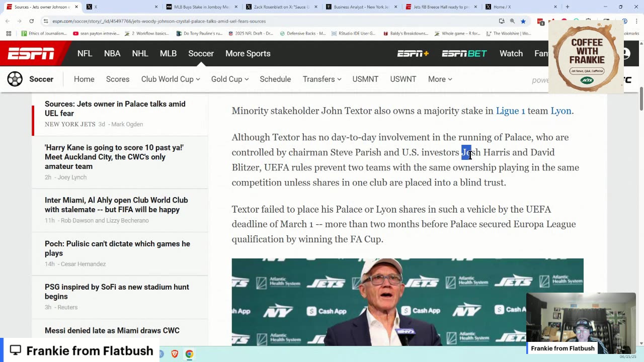Switch to Jets RB Breece Hall tab
The height and width of the screenshot is (362, 644).
click(x=441, y=7)
